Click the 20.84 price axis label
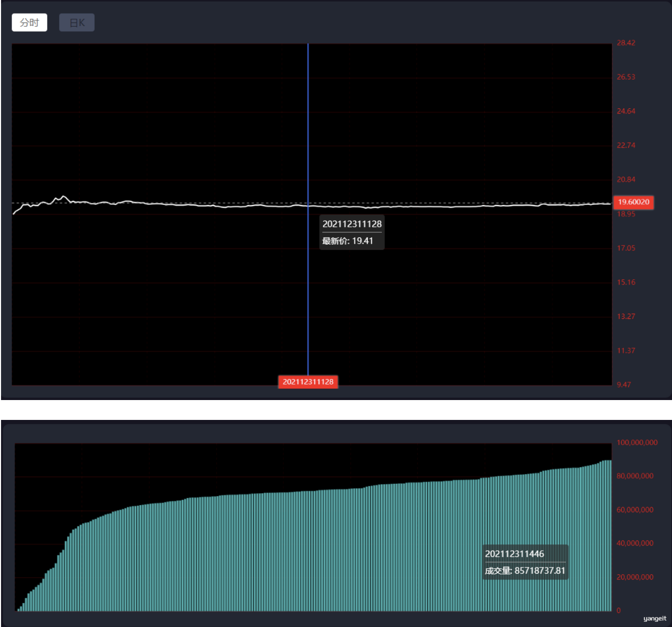The width and height of the screenshot is (672, 627). 625,179
